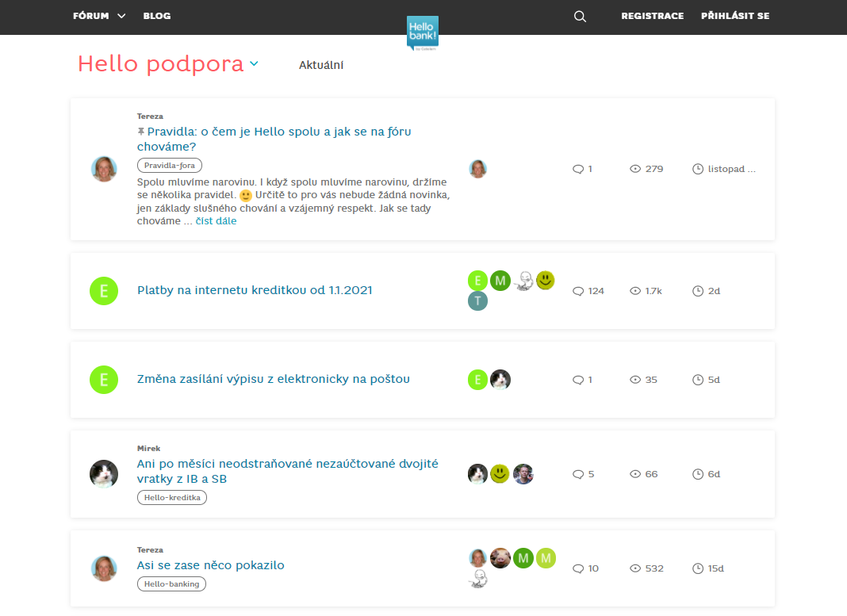
Task: Click the Hello-kreditka tag
Action: [172, 497]
